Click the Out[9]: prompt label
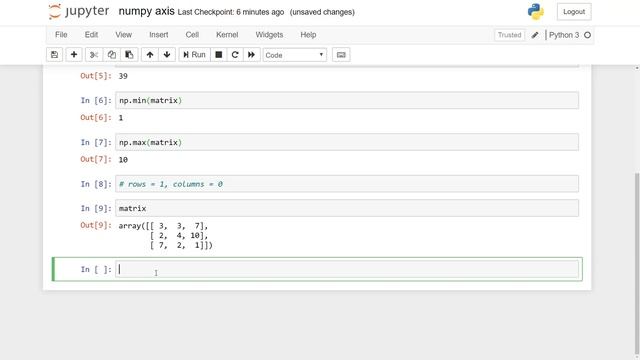640x360 pixels. click(x=96, y=225)
